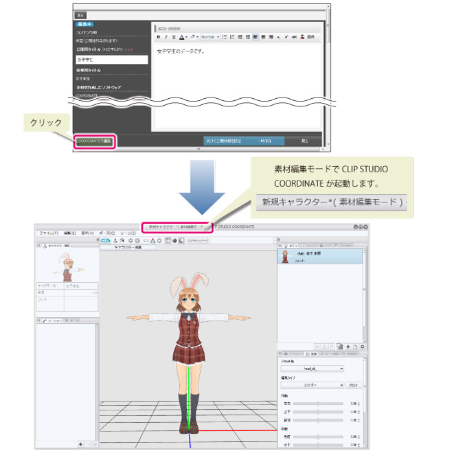Click the outdent icon in the editor toolbar
476x453 pixels.
240,37
